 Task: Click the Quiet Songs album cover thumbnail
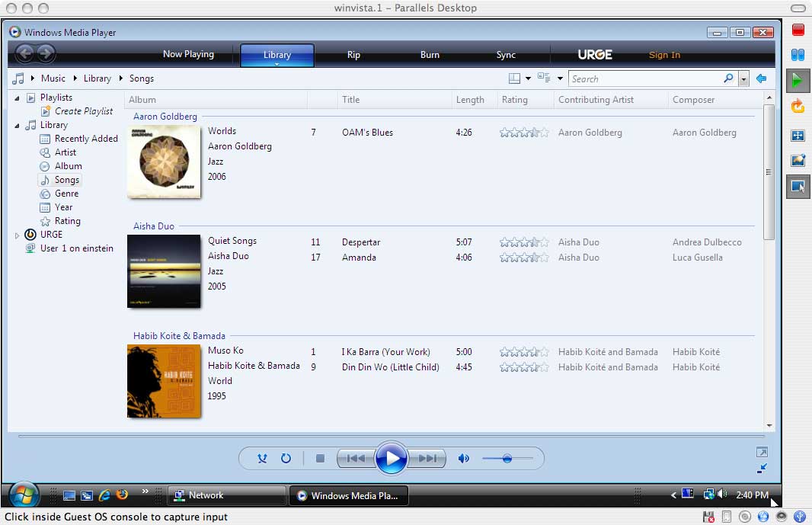(x=164, y=271)
